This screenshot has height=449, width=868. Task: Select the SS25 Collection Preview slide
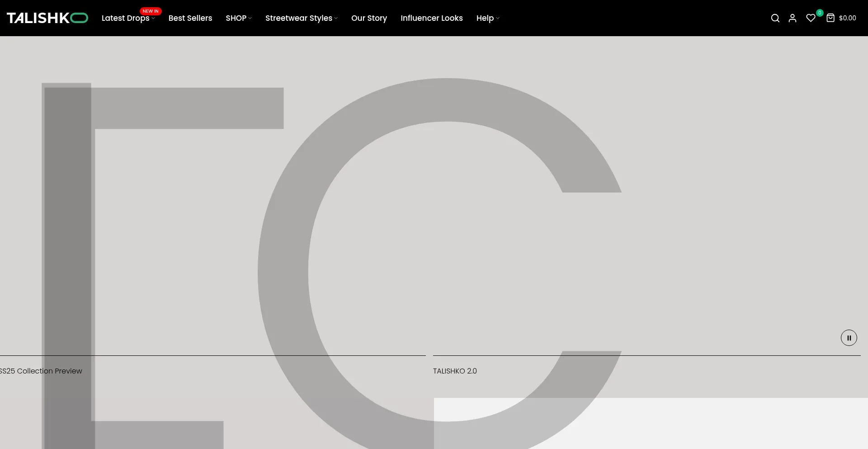tap(42, 371)
